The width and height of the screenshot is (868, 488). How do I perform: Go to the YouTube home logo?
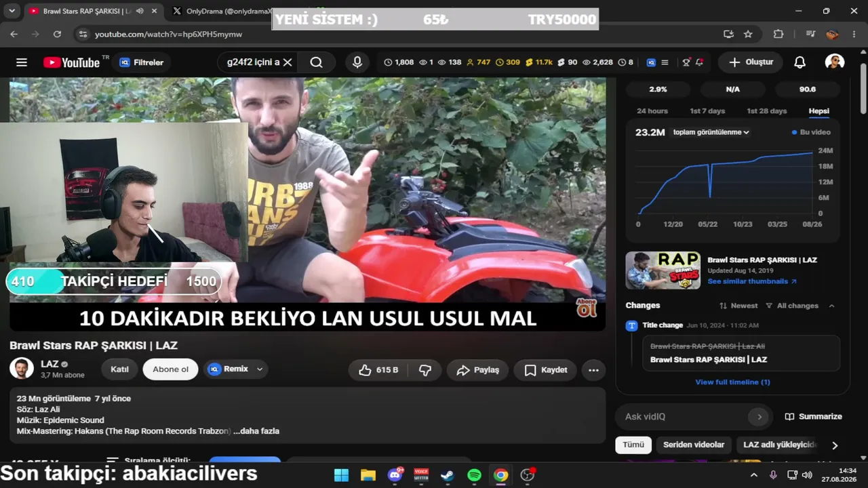pos(72,62)
